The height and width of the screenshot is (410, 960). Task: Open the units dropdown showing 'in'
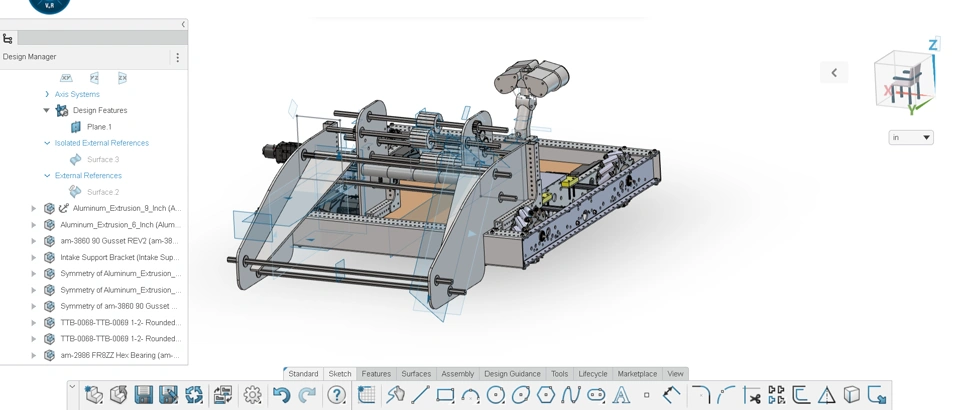click(x=911, y=137)
